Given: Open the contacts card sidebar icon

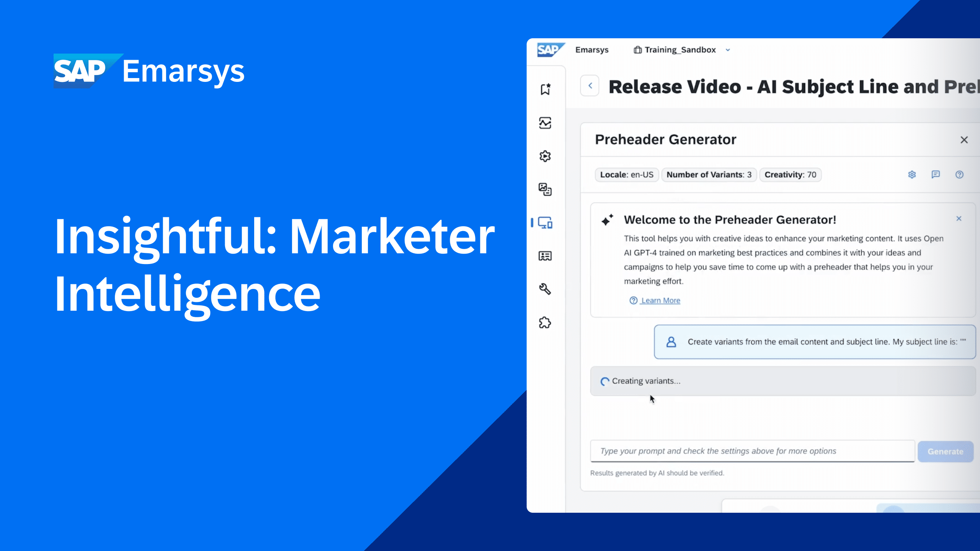Looking at the screenshot, I should pos(545,256).
